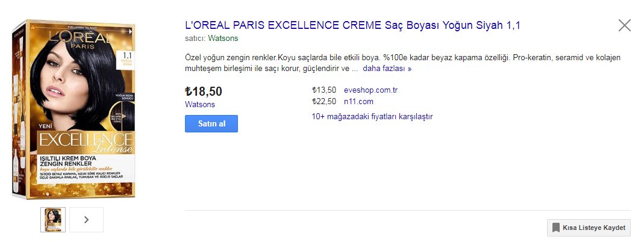Visit the eveshop.com.tr store link

370,90
